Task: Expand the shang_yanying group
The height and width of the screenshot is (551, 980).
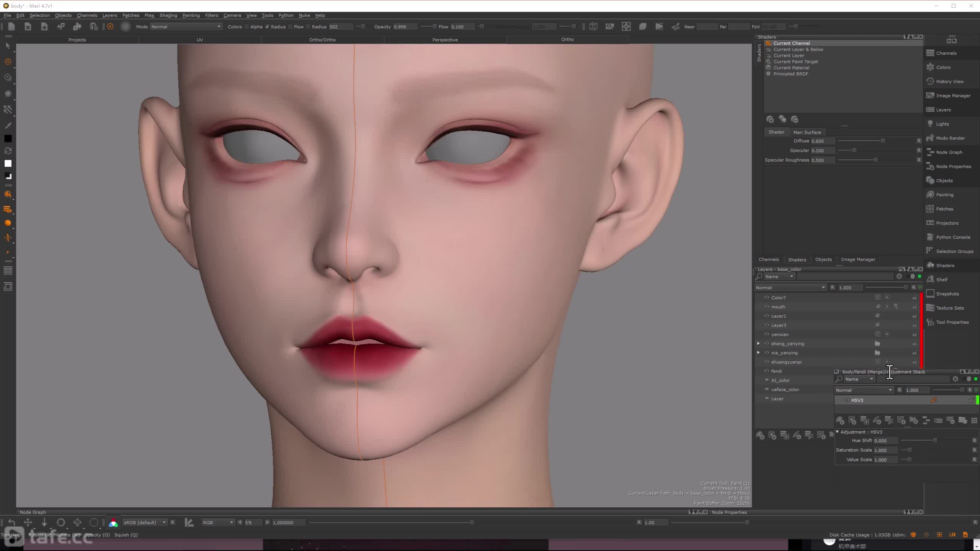Action: [x=758, y=343]
